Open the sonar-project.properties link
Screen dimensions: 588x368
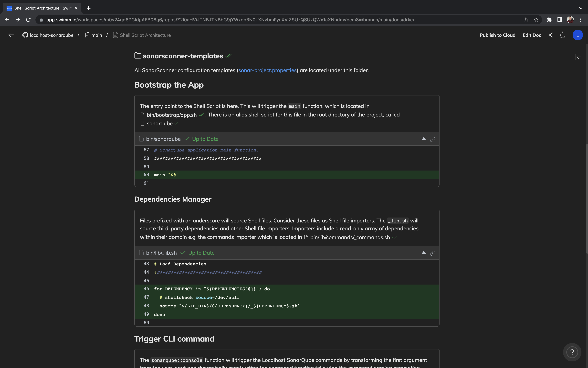tap(267, 70)
